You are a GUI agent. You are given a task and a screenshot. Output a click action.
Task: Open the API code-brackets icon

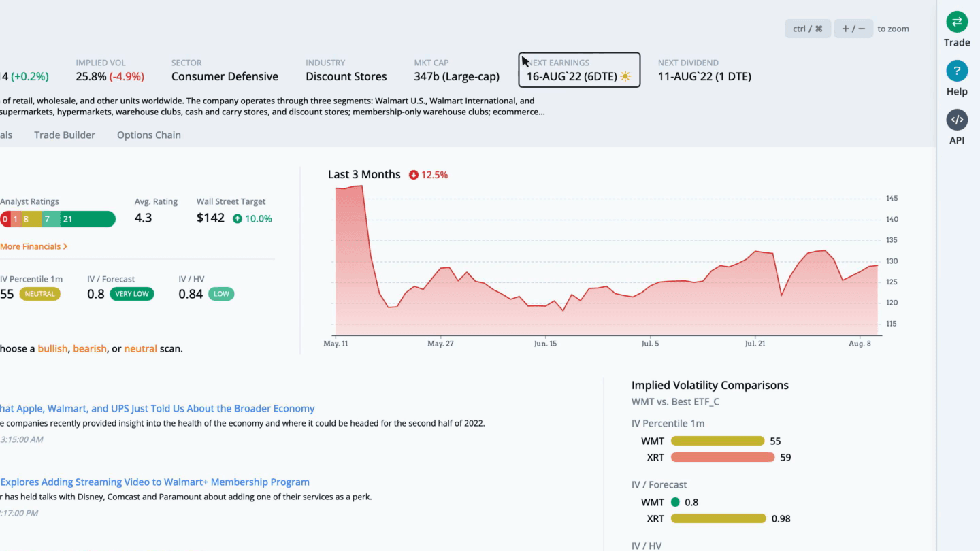pyautogui.click(x=957, y=120)
